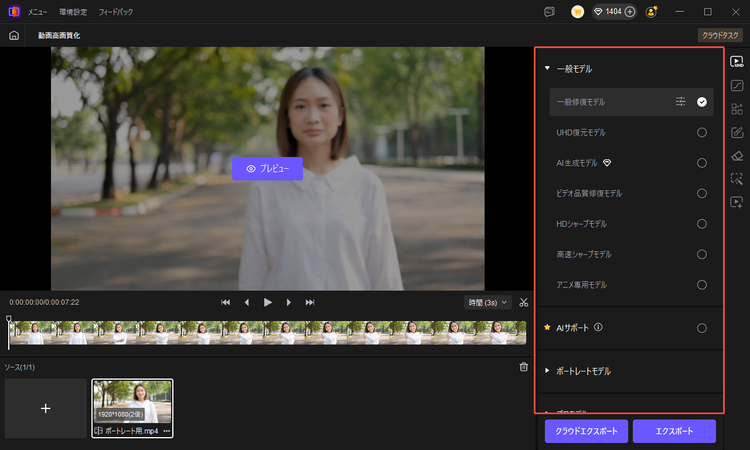Open the edit pencil sidebar tool

click(x=737, y=132)
